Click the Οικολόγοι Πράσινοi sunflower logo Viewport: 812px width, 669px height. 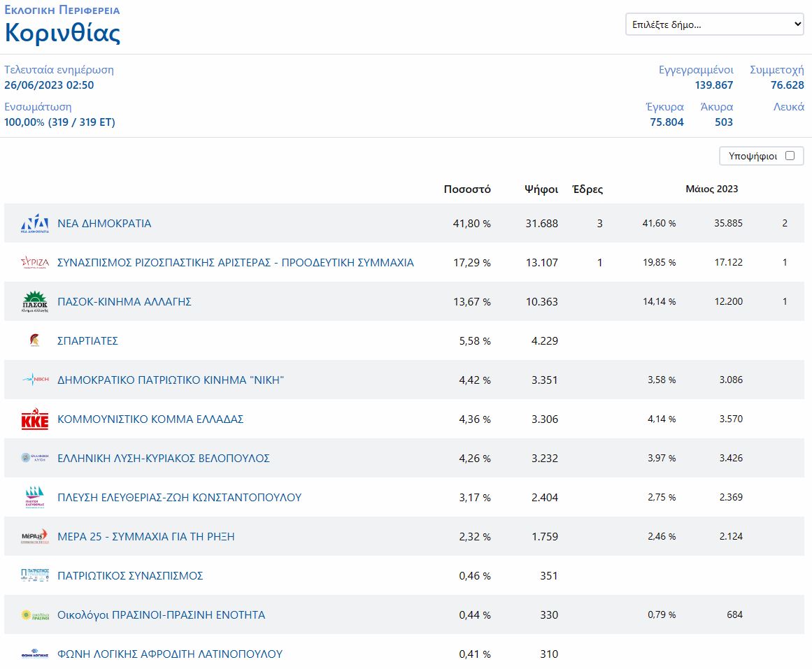point(35,615)
